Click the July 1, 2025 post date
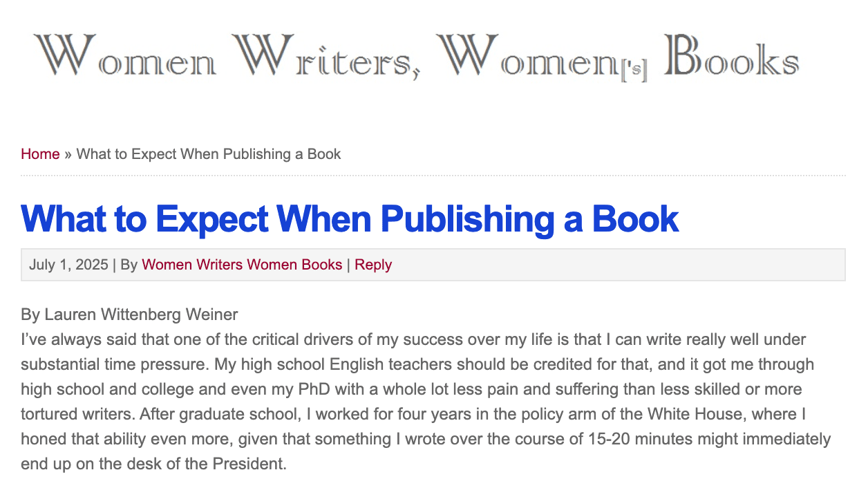This screenshot has height=488, width=868. [68, 265]
